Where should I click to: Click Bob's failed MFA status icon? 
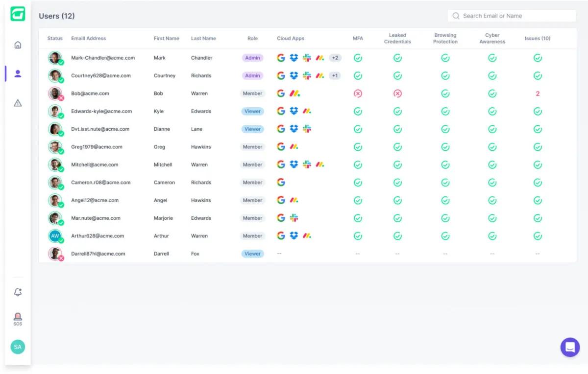[x=358, y=93]
